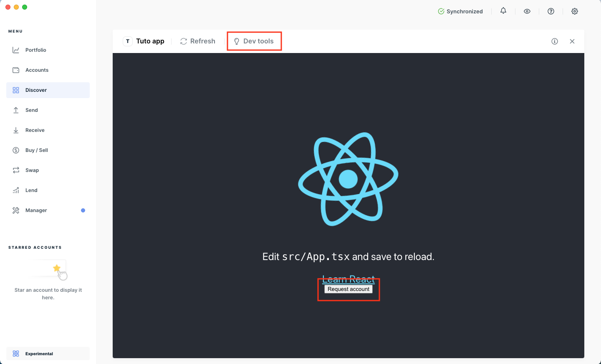Open the notifications bell
601x364 pixels.
pyautogui.click(x=503, y=11)
